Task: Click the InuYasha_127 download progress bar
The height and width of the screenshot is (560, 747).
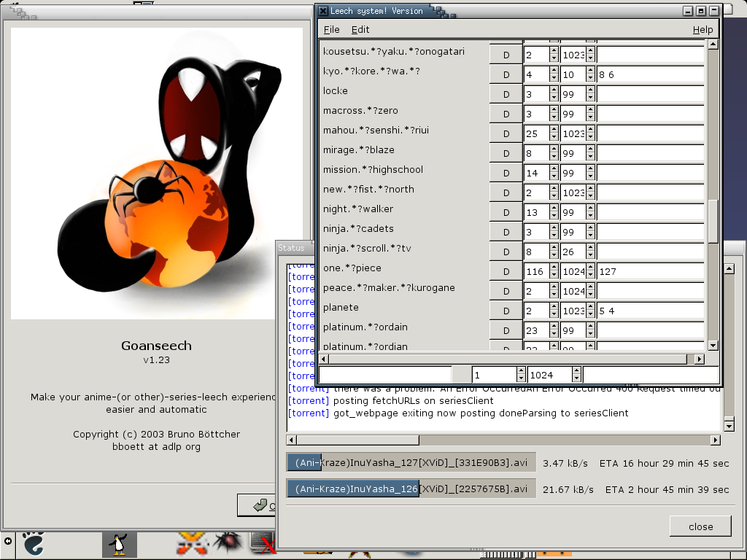Action: [411, 463]
